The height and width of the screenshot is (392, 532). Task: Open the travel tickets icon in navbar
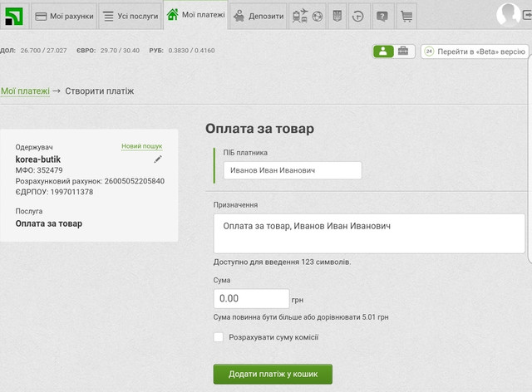point(300,16)
